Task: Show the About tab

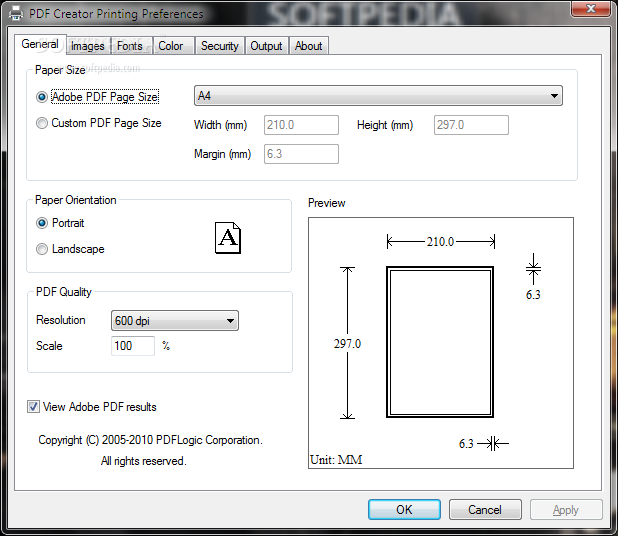Action: [309, 46]
